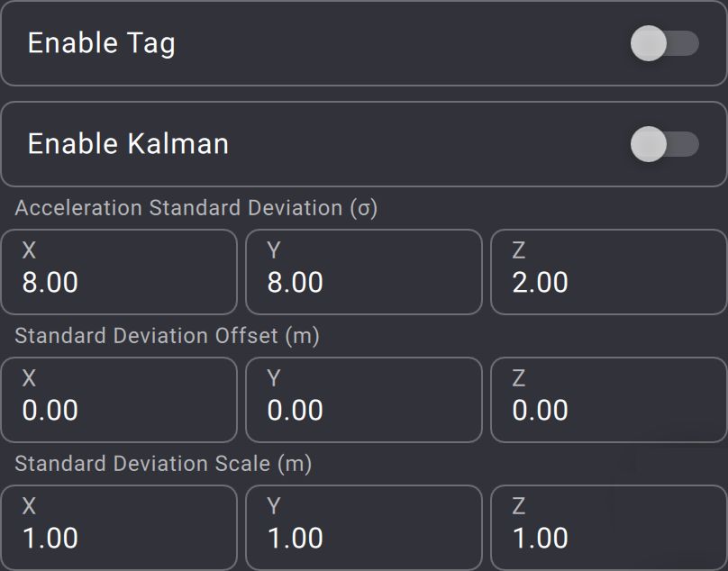Click the 8.00 value in acceleration X

click(50, 283)
